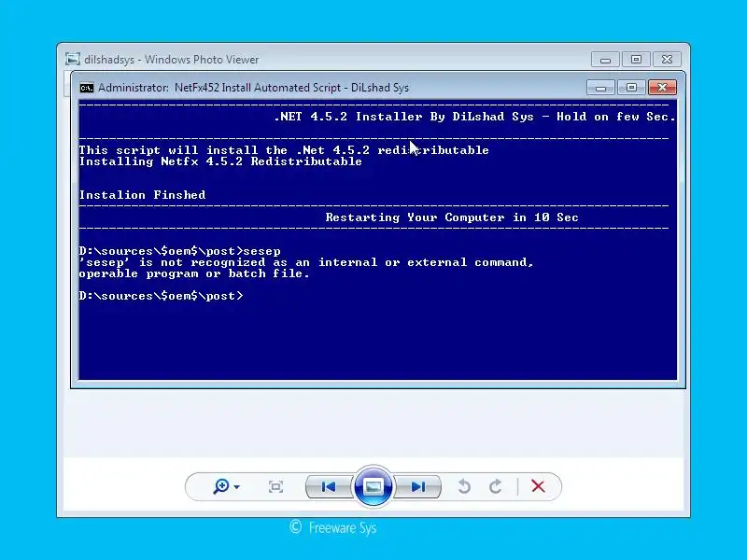
Task: Expand the zoom dropdown arrow
Action: (237, 487)
